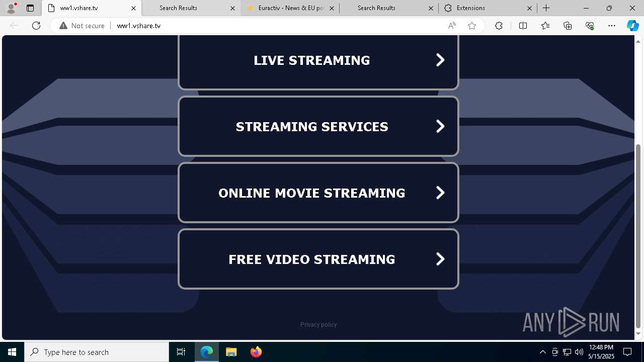Open the ONLINE MOVIE STREAMING link
This screenshot has width=644, height=362.
pyautogui.click(x=318, y=193)
